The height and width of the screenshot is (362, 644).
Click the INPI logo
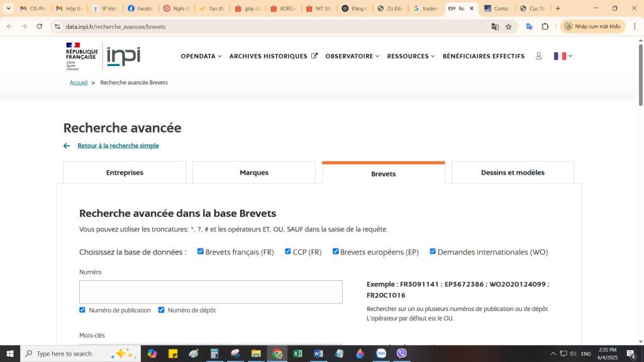[x=124, y=56]
